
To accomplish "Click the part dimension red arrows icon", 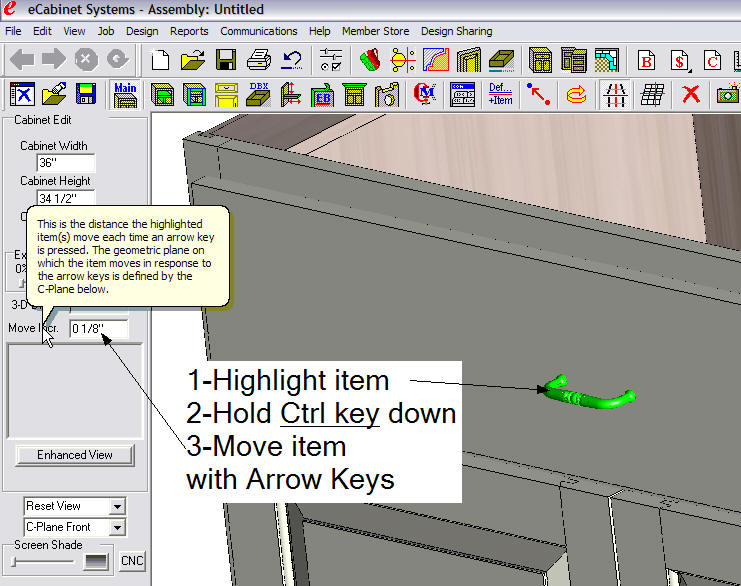I will [x=291, y=95].
